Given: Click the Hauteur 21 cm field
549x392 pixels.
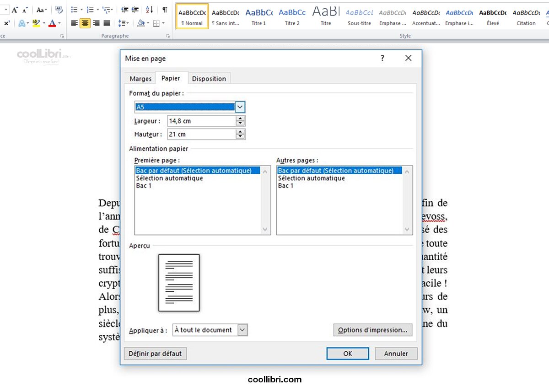Looking at the screenshot, I should click(x=201, y=134).
